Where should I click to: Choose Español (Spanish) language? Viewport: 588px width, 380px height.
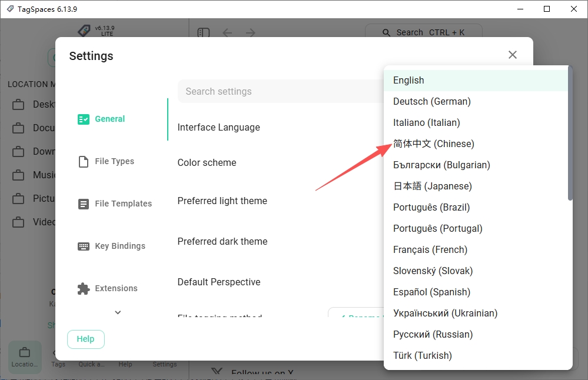[476, 292]
